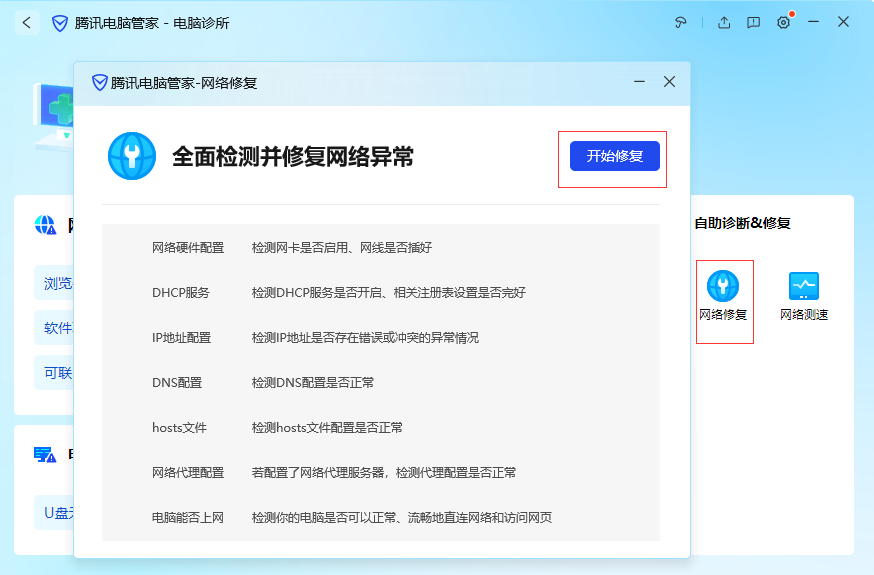Image resolution: width=874 pixels, height=575 pixels.
Task: Select the 电脑能否上网 row label
Action: coord(188,518)
